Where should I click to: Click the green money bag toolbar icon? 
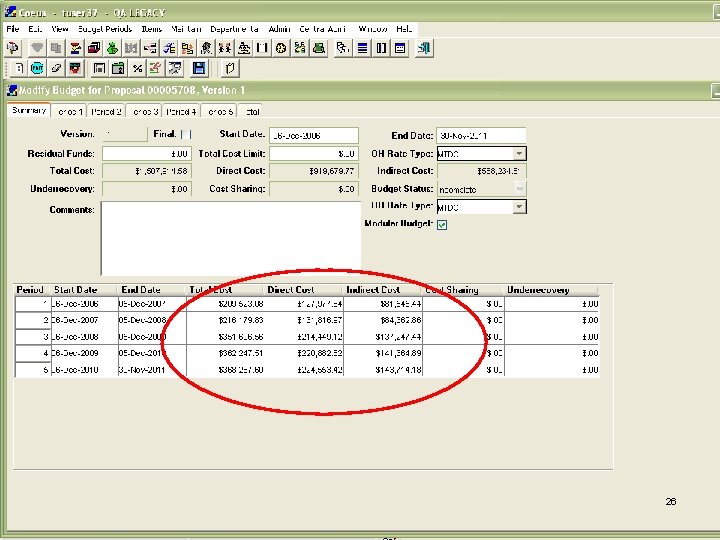(112, 48)
